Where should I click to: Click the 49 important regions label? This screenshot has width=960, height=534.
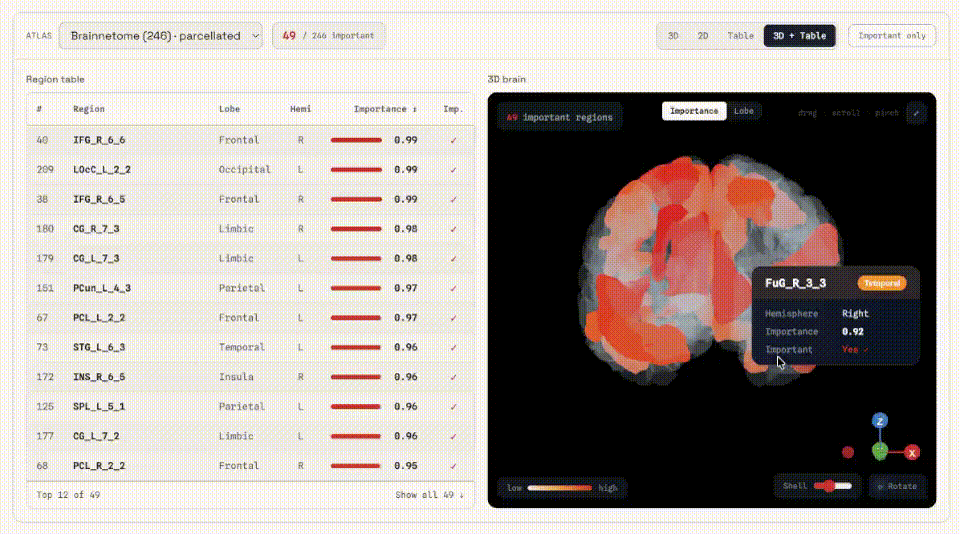click(560, 117)
